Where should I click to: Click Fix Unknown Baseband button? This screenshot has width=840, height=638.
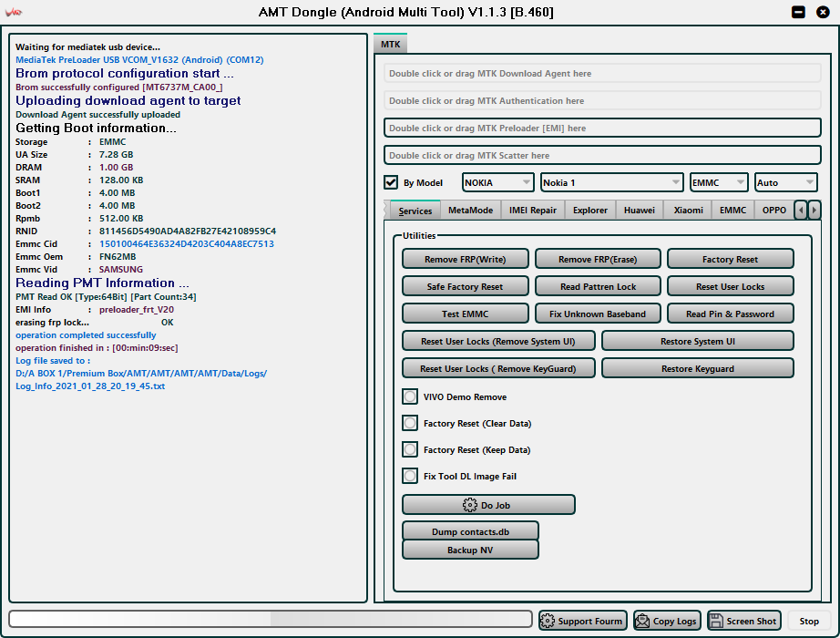[598, 314]
